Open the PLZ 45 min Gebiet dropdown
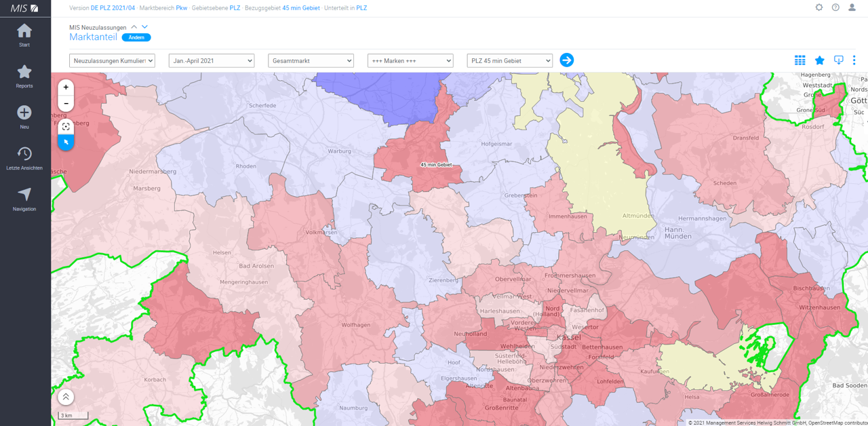The image size is (868, 426). [x=510, y=60]
